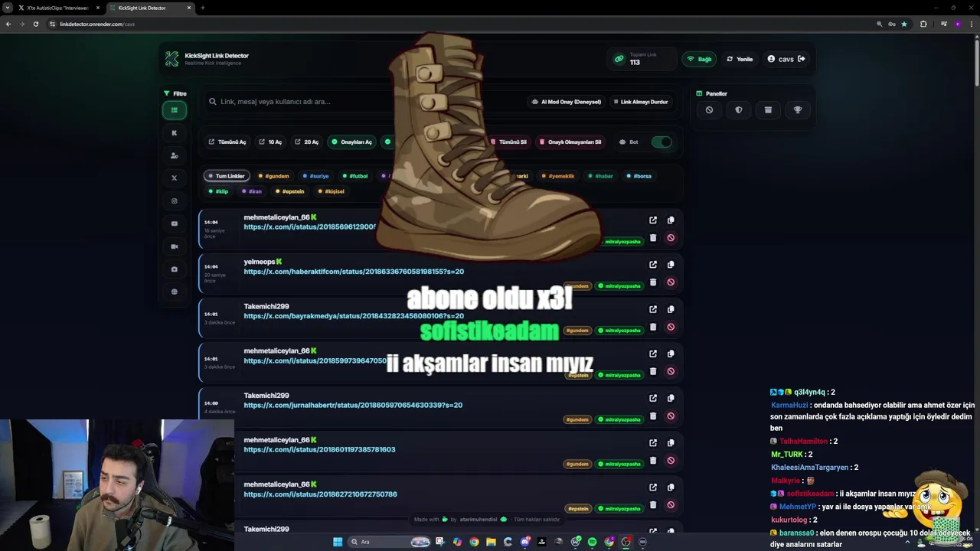Viewport: 980px width, 551px height.
Task: Open the users filter sidebar icon
Action: [x=175, y=155]
